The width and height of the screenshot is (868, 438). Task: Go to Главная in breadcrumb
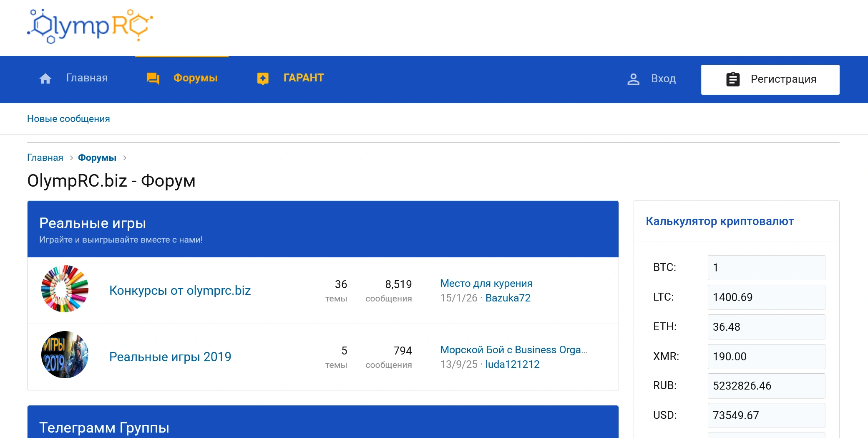[x=45, y=157]
